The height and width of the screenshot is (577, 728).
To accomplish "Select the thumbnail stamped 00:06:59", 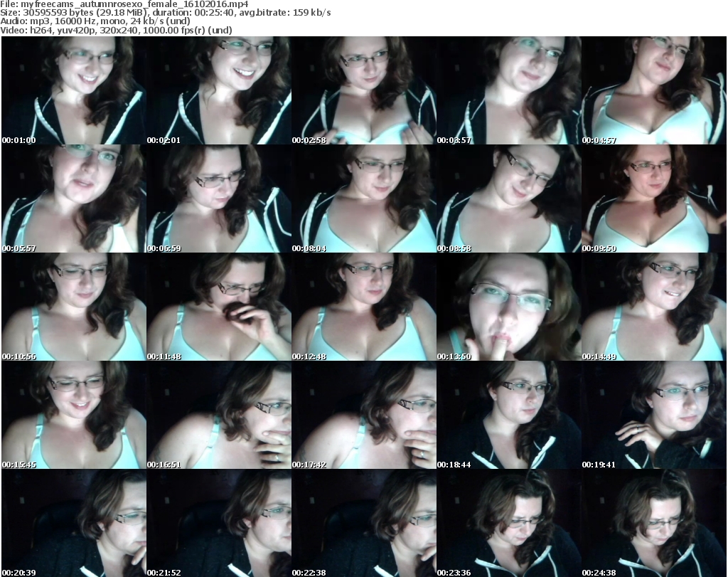I will point(219,198).
